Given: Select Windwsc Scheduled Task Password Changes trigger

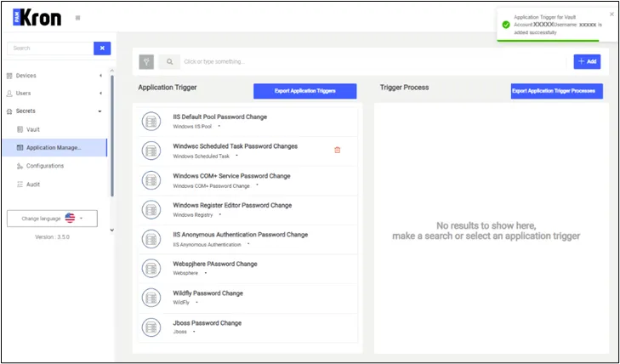Looking at the screenshot, I should tap(248, 151).
